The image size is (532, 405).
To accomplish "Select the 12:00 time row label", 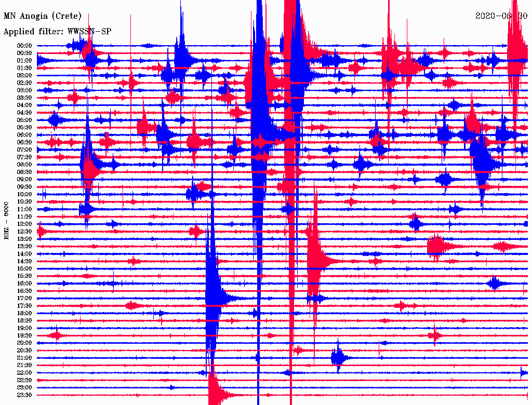I will point(24,224).
